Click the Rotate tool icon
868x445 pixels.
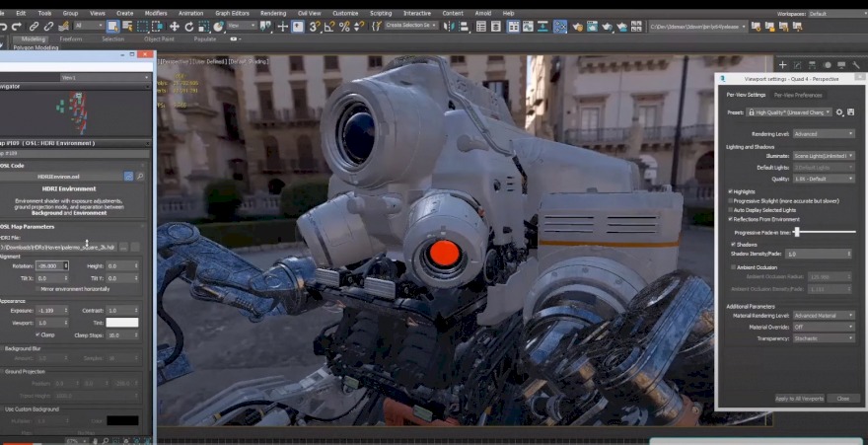pos(189,27)
